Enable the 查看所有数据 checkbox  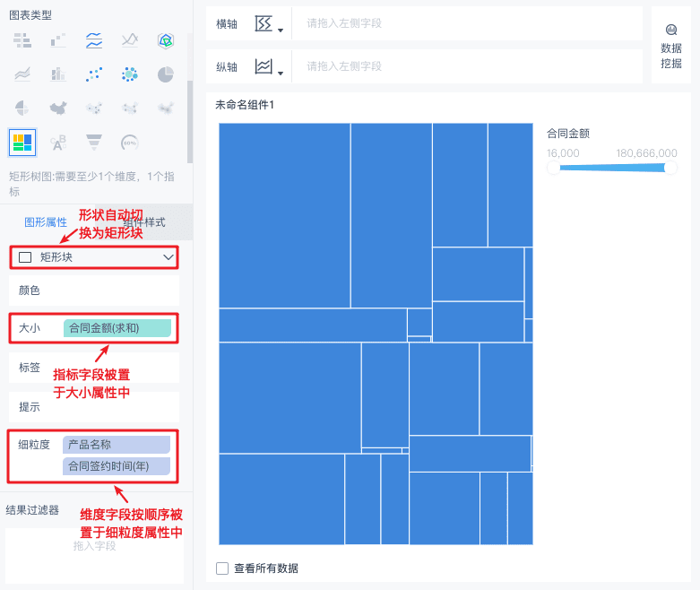click(222, 568)
